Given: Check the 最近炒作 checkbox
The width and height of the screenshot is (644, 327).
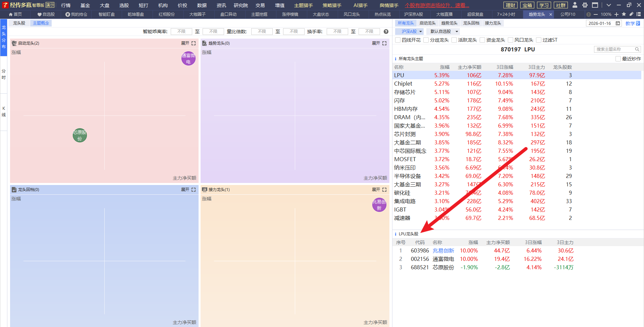Looking at the screenshot, I should pyautogui.click(x=618, y=59).
